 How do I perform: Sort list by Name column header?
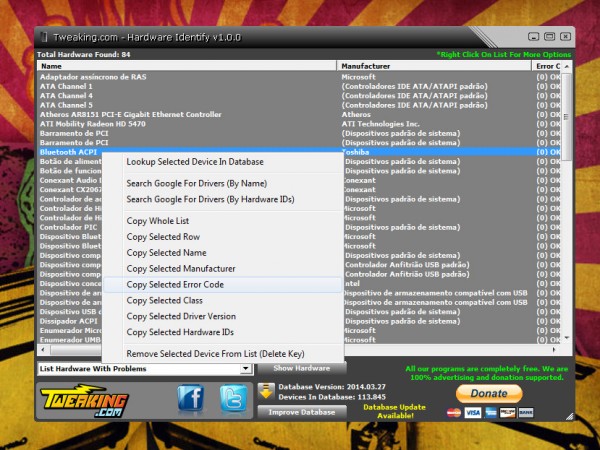[187, 66]
